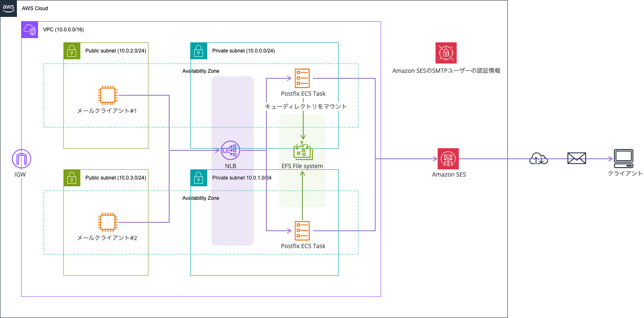Click the Private subnet 10.0.1.0/24 lock icon
The image size is (644, 318).
[x=199, y=178]
